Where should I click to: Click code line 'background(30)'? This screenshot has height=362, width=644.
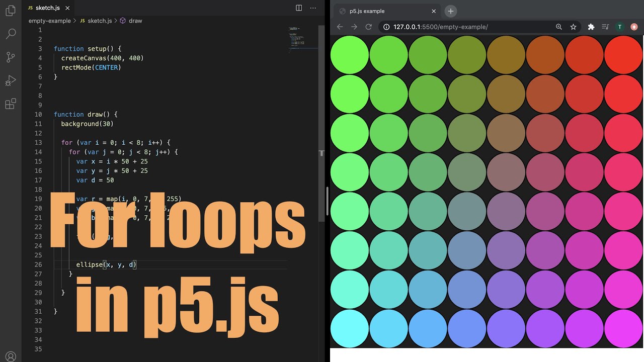click(x=88, y=124)
